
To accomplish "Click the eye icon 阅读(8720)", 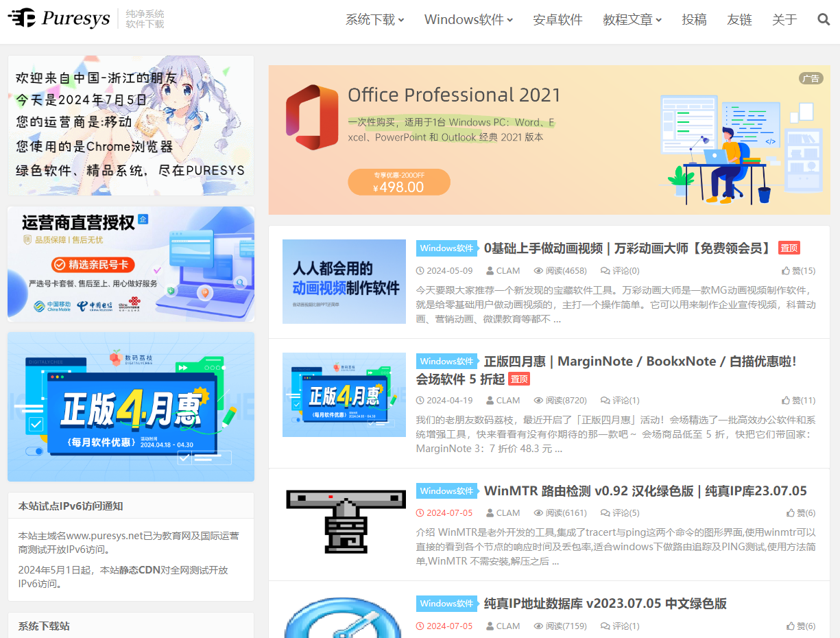I will pos(539,401).
